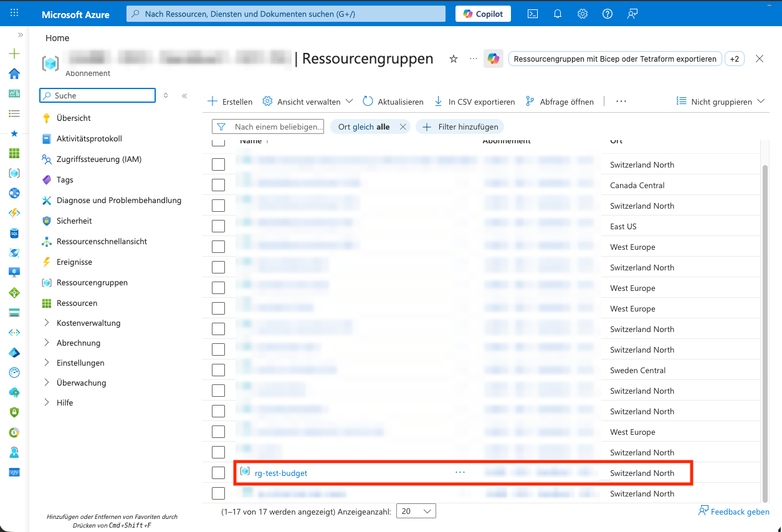Click the top portal search field

coord(287,14)
